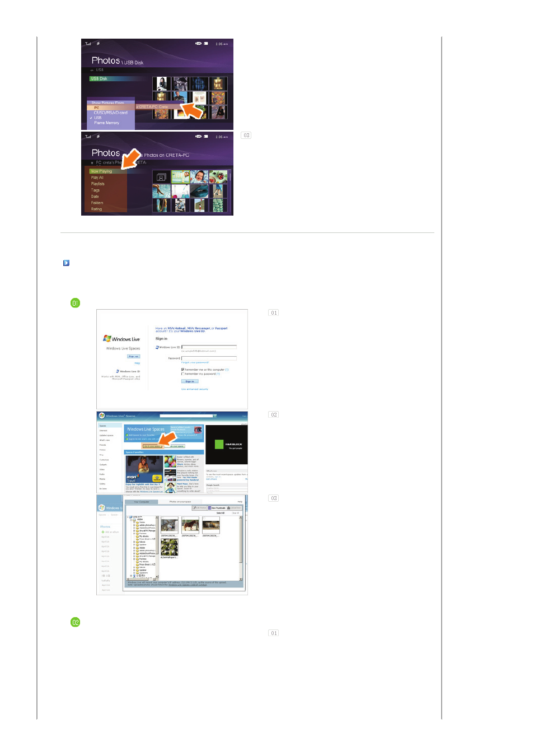Open the blue lips photo thumbnail
Viewport: 534px width, 756px height.
[199, 191]
